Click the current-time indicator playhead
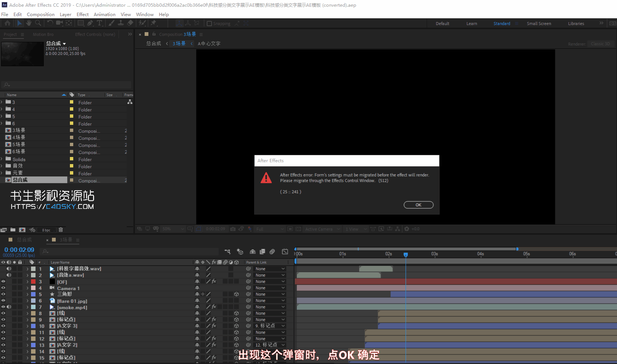 405,255
